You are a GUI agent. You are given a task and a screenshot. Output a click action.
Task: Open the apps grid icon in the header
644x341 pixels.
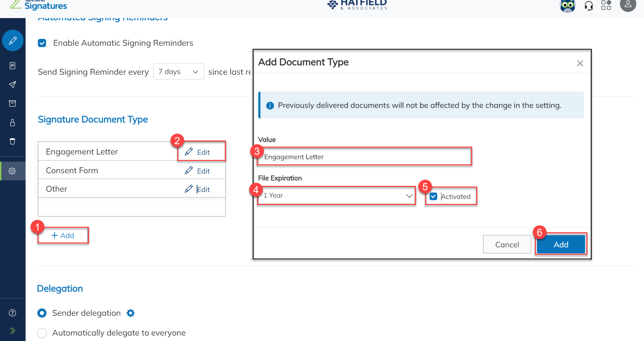pyautogui.click(x=606, y=5)
